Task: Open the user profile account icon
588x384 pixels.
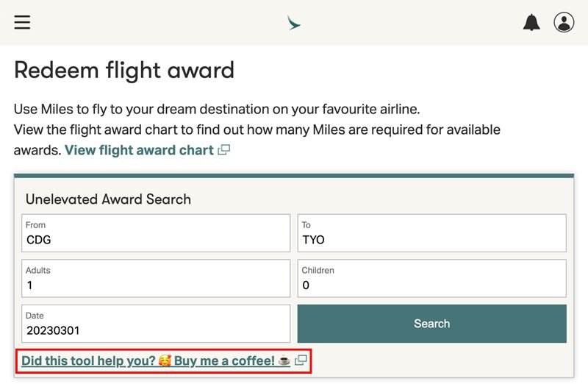Action: point(564,23)
